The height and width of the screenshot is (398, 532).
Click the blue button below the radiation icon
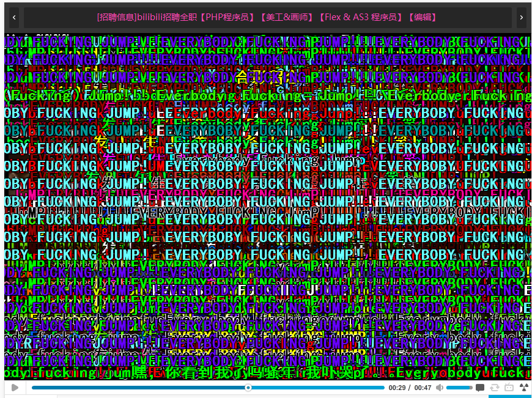click(510, 396)
